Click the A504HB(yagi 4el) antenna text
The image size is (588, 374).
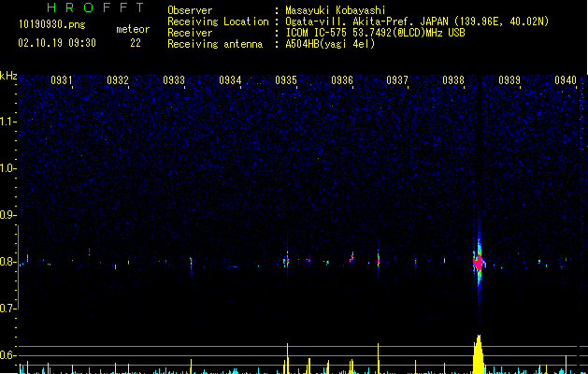click(330, 44)
